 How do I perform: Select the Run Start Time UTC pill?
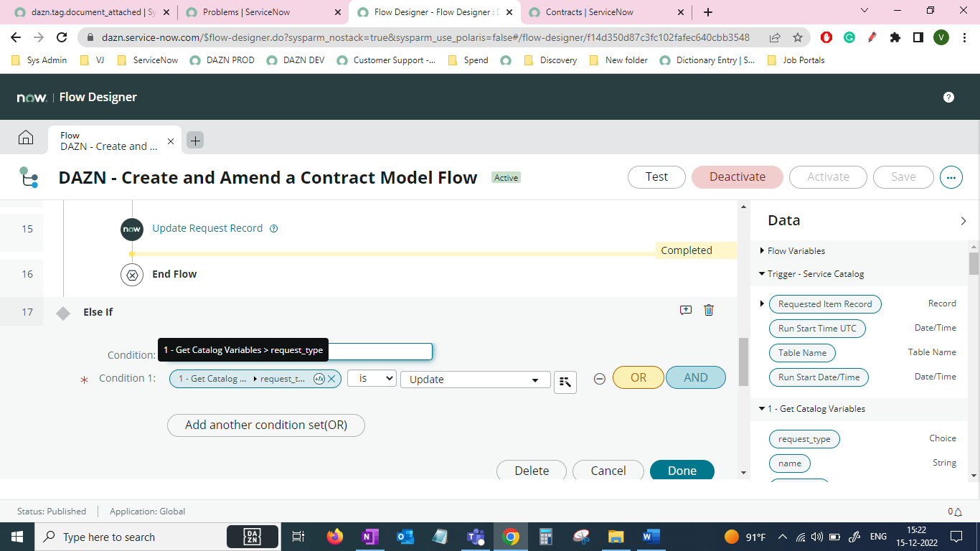[817, 329]
